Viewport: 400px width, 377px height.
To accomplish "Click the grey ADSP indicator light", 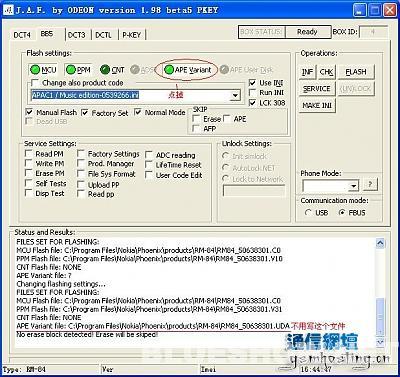I will [x=135, y=70].
